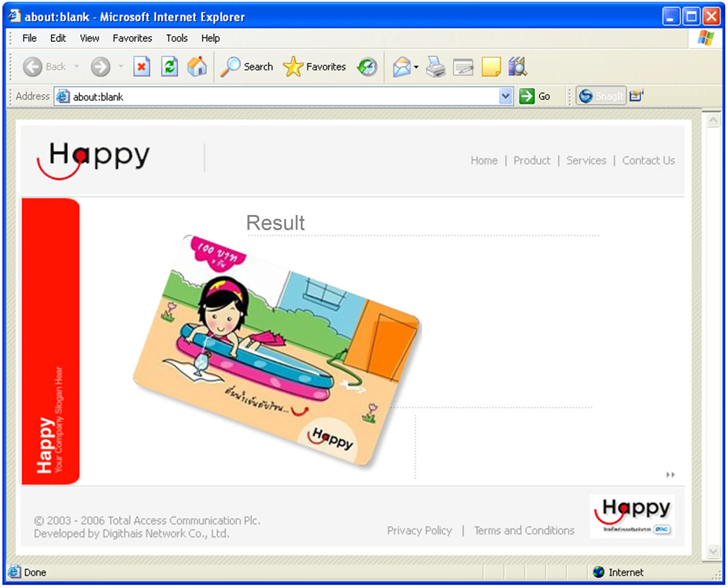Click the Stop loading icon
The width and height of the screenshot is (728, 588).
142,67
